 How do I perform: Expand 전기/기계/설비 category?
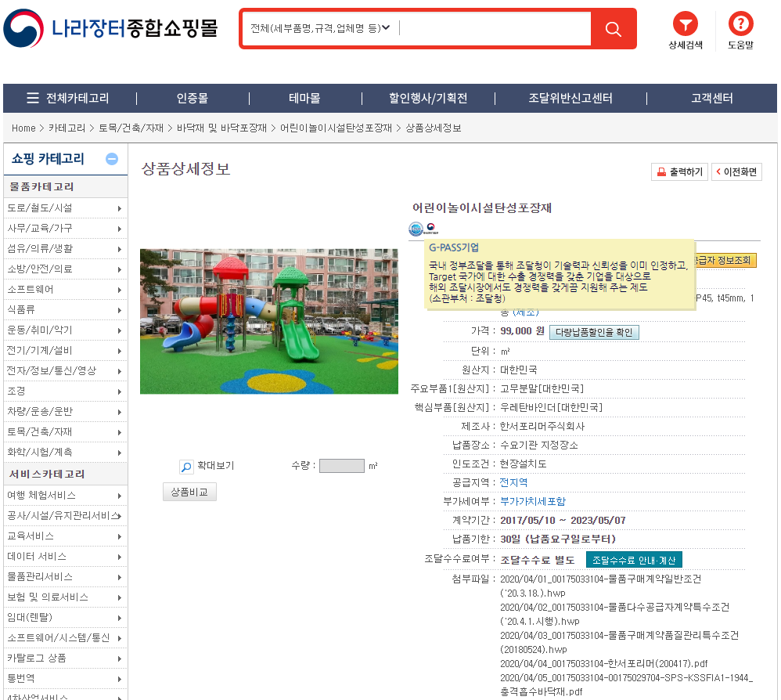pyautogui.click(x=65, y=351)
